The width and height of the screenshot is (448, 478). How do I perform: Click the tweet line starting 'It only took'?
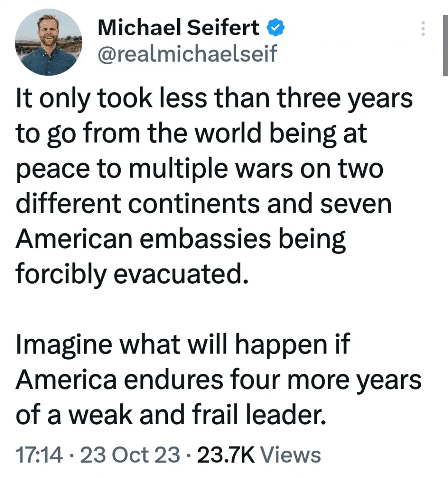click(x=214, y=100)
